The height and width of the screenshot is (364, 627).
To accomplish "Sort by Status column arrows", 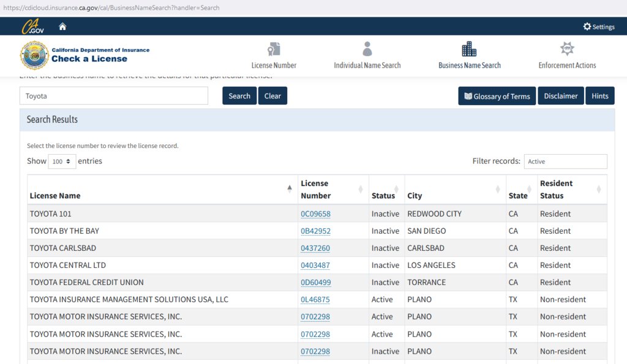I will (396, 189).
